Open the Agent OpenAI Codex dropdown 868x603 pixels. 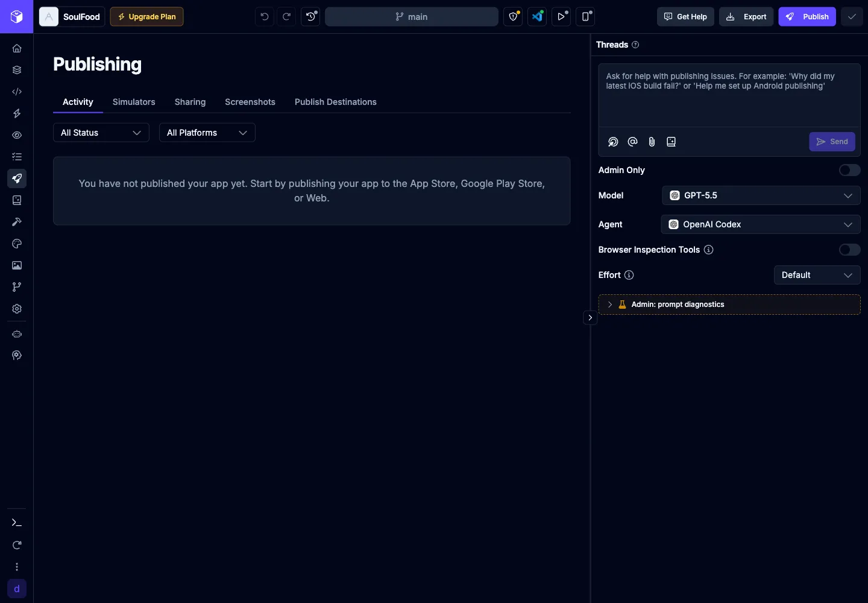(761, 224)
